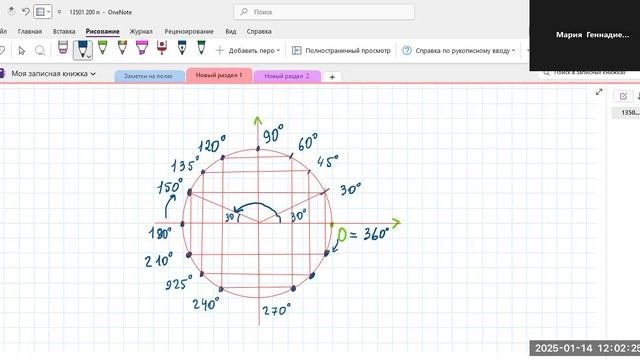640x360 pixels.
Task: Select the red marker pen
Action: [162, 47]
